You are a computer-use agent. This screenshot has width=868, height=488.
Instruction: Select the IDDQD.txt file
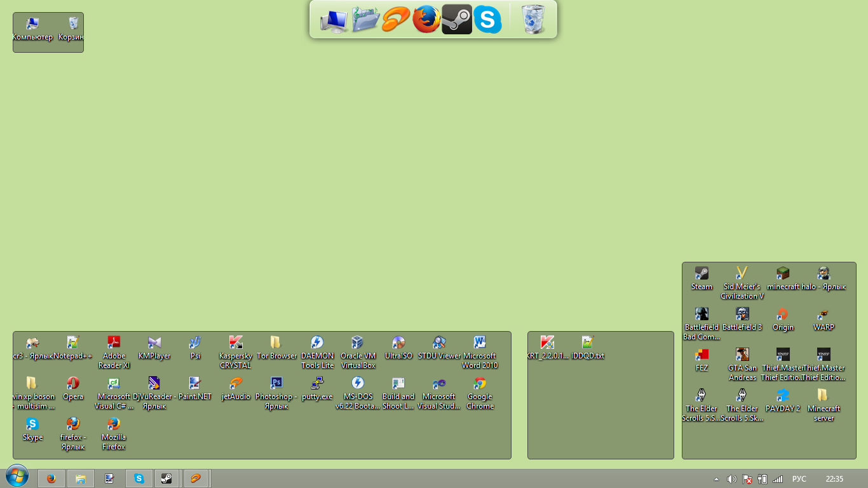tap(588, 348)
